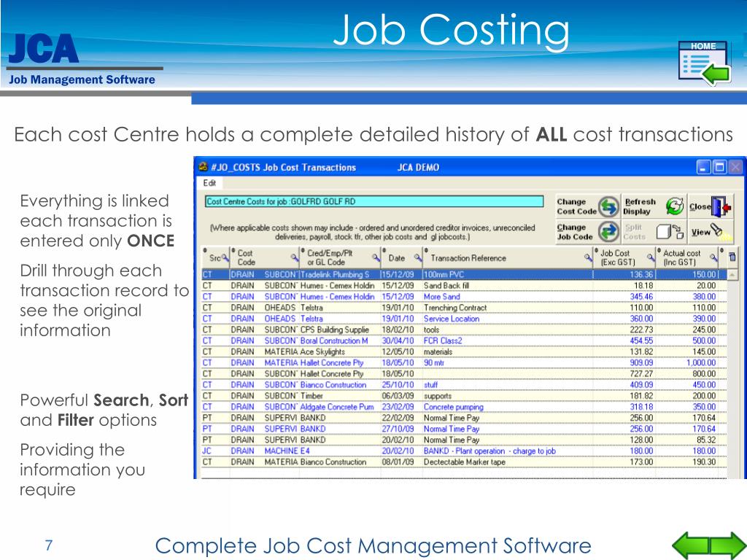
Task: Click the 85.32 actual cost value
Action: pyautogui.click(x=706, y=440)
